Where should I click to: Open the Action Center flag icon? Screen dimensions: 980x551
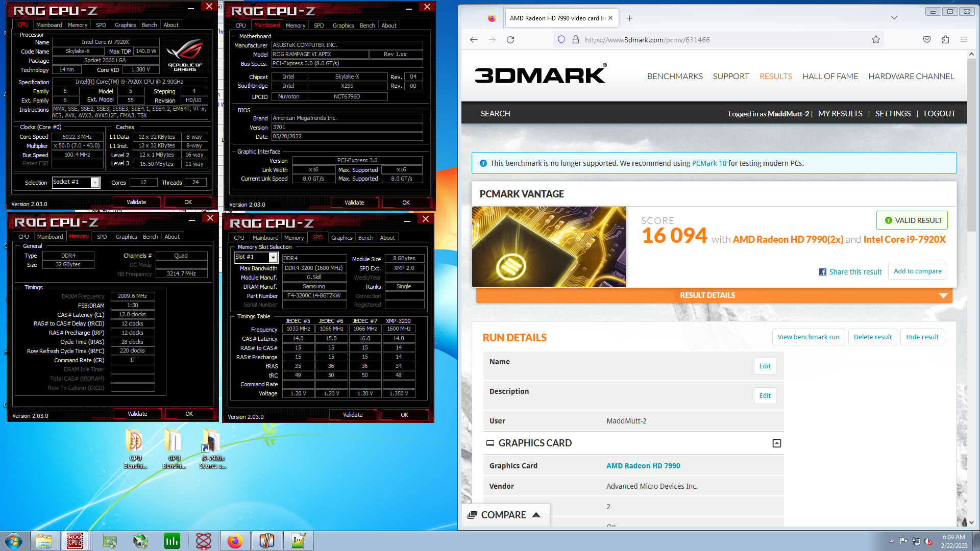click(x=904, y=541)
